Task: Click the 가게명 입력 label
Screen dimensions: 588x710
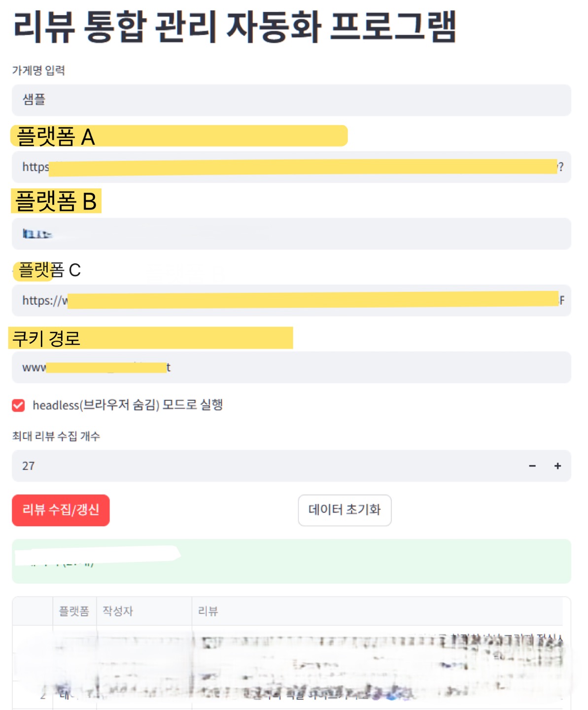Action: coord(38,71)
